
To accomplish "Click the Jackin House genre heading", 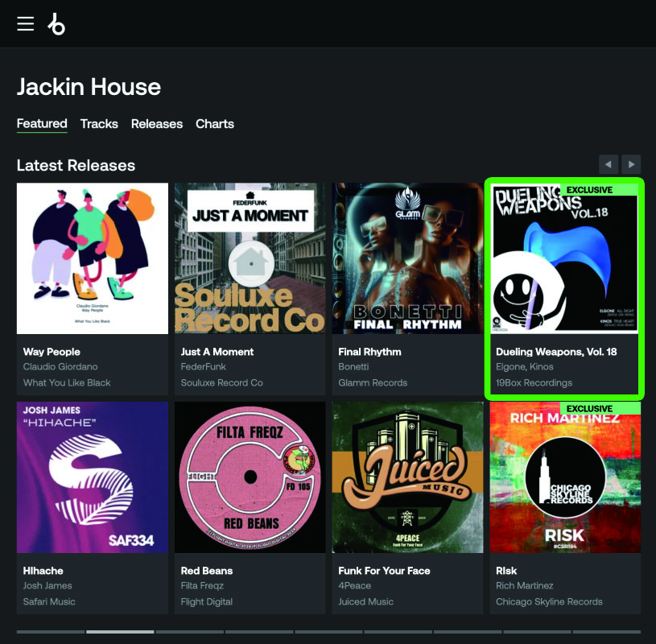I will pyautogui.click(x=89, y=87).
